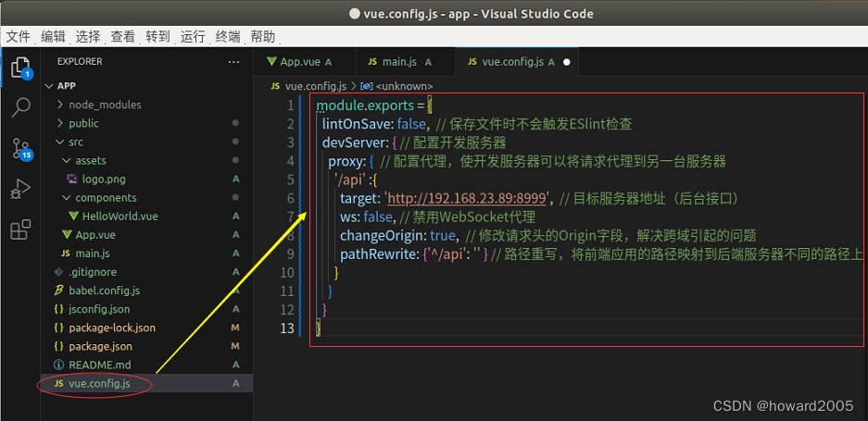The image size is (868, 421).
Task: Click the <unknown> breadcrumb item
Action: tap(404, 86)
